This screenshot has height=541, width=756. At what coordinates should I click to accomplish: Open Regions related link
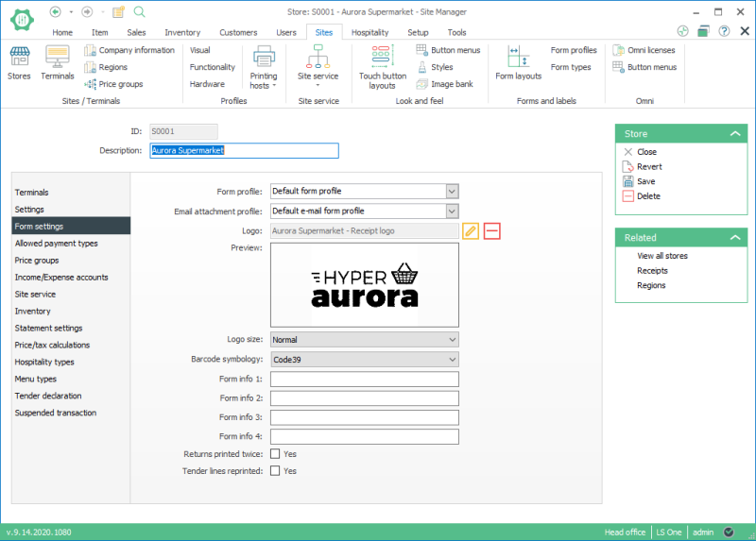651,285
